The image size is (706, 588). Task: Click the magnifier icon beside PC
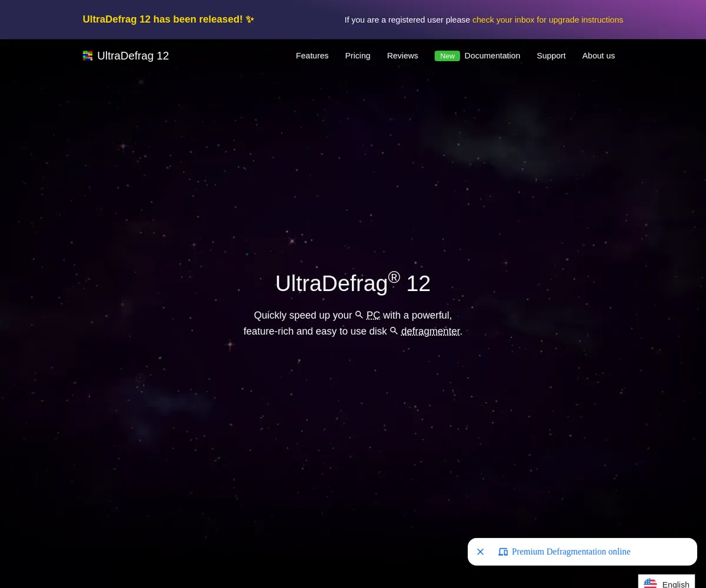point(359,315)
